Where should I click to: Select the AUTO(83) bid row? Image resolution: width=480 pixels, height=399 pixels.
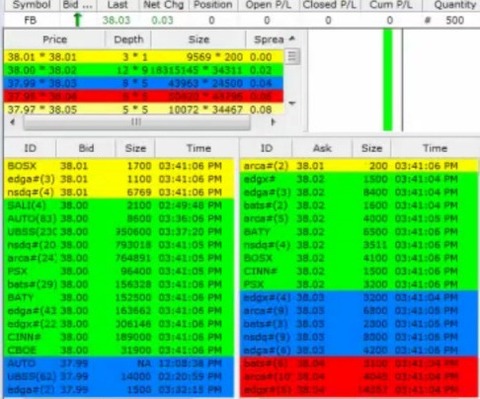119,218
